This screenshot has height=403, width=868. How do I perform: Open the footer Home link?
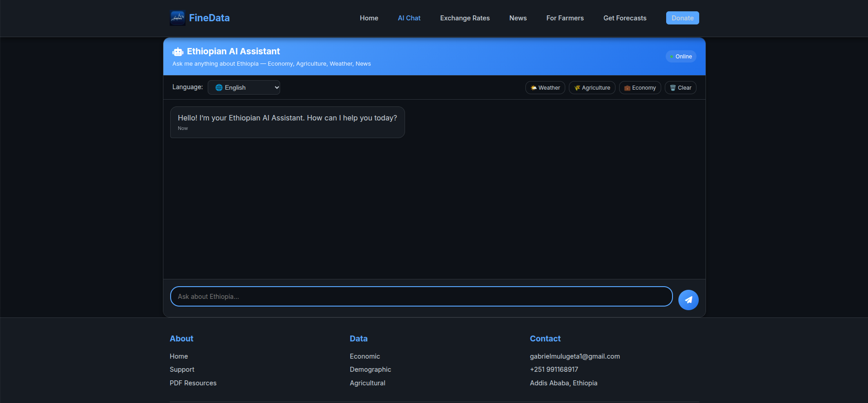coord(179,356)
